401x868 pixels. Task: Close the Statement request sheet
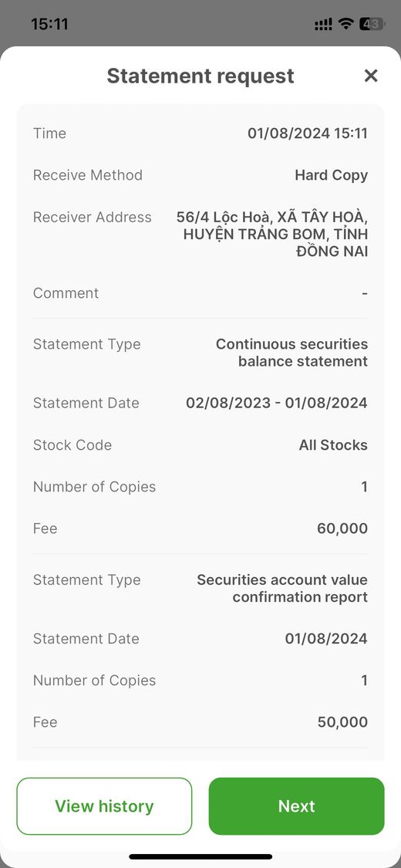point(371,76)
